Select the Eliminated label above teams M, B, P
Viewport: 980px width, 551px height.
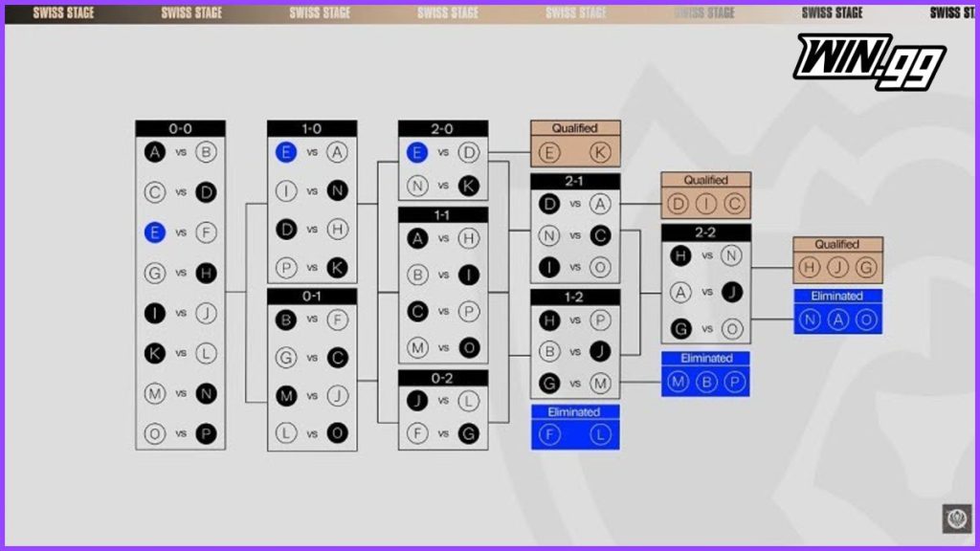(x=706, y=358)
